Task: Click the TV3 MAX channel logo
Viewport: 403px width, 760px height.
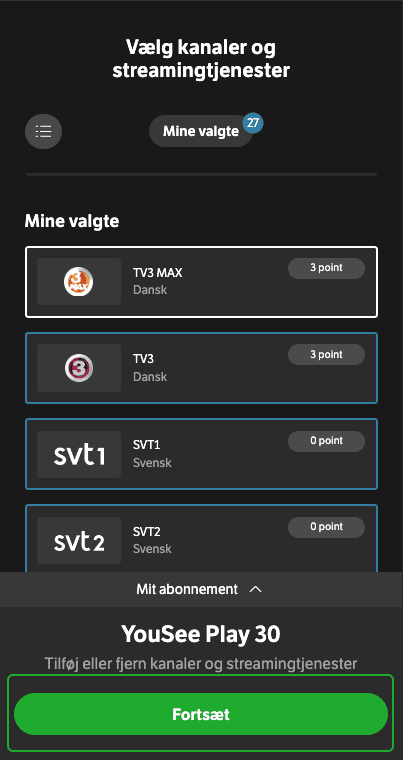Action: (x=79, y=282)
